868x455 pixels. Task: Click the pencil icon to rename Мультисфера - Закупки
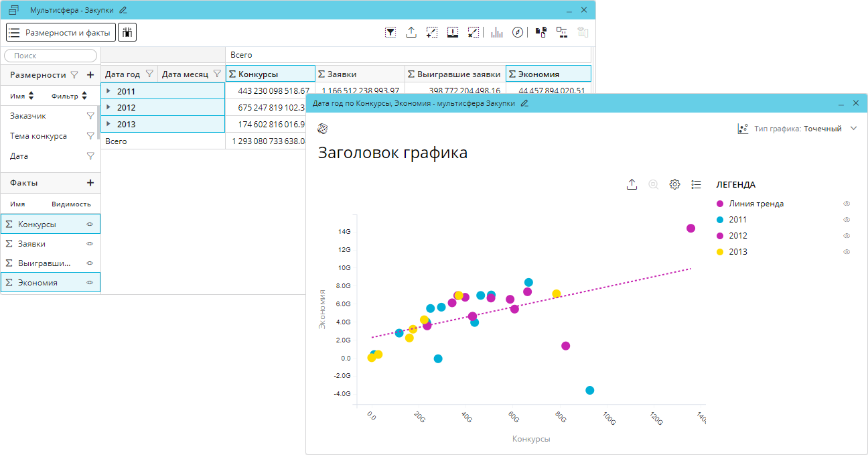pos(123,10)
